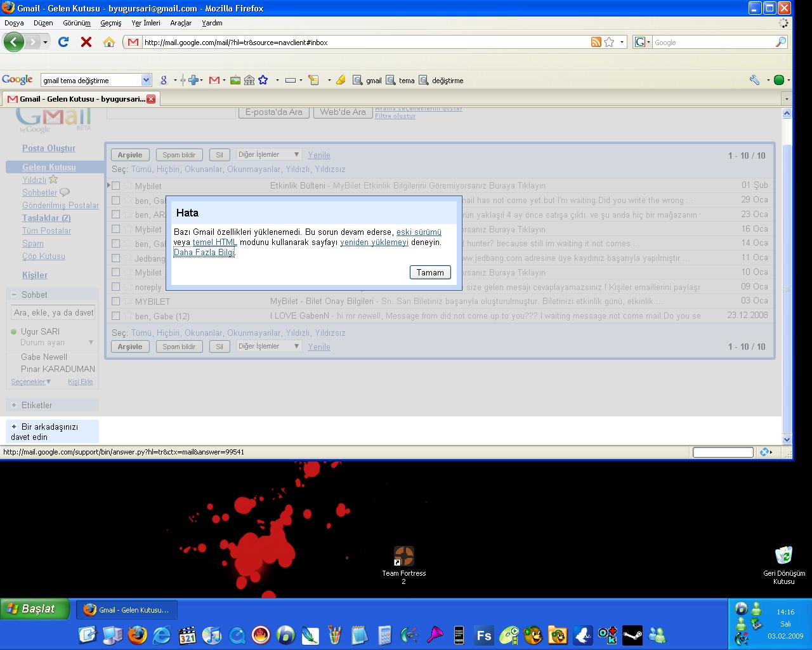The image size is (812, 650).
Task: Open the Yer İmleri menu
Action: (146, 23)
